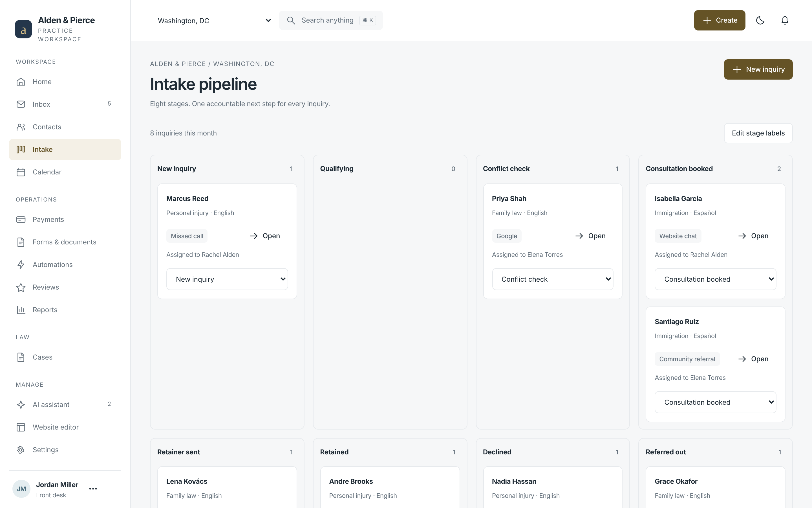Screen dimensions: 812x508
Task: Click the Cases document icon
Action: click(21, 357)
